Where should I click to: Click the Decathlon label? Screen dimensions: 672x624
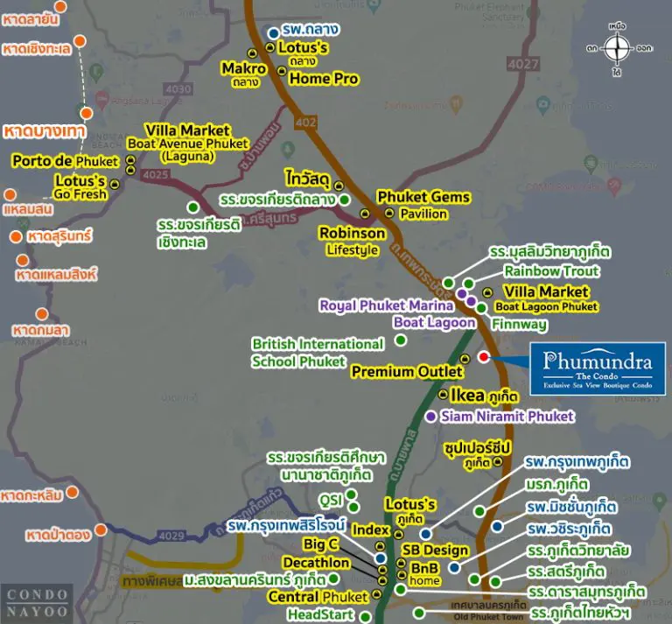tap(316, 563)
